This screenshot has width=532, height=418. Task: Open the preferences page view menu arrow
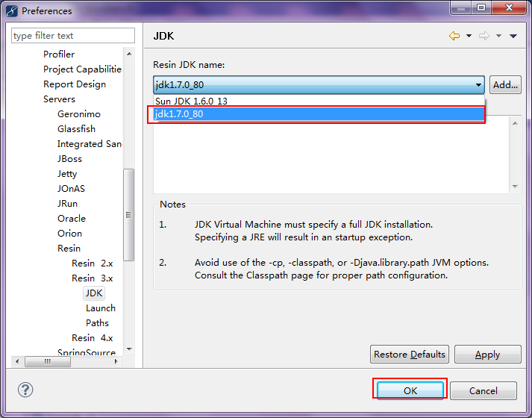[x=513, y=36]
